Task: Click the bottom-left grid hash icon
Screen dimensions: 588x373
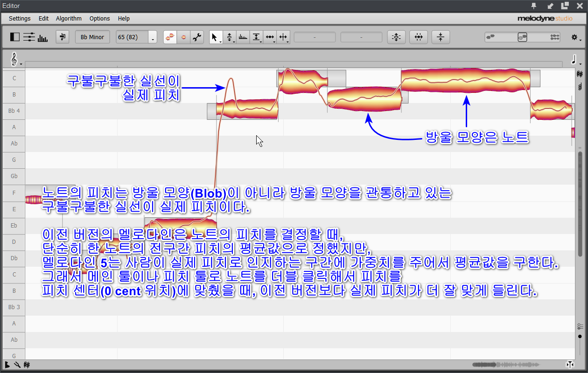Action: [x=27, y=365]
